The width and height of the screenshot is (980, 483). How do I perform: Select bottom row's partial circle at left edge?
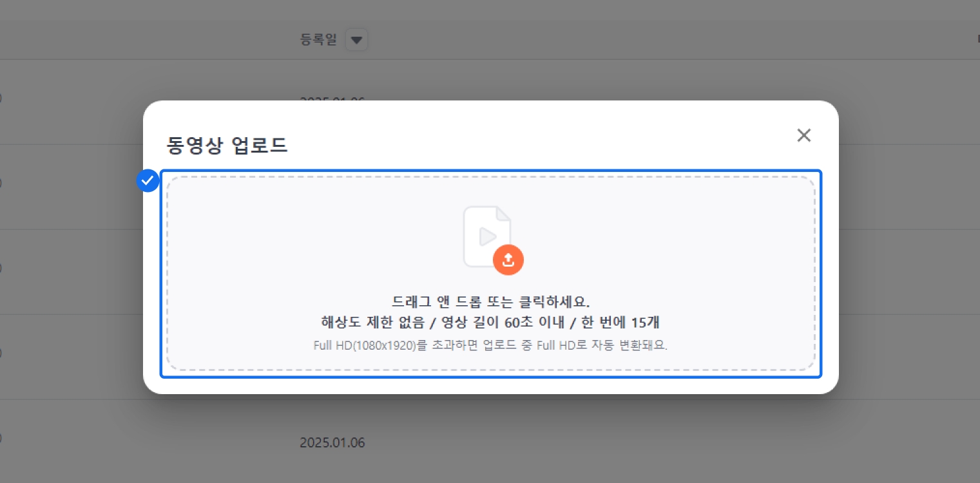1,438
